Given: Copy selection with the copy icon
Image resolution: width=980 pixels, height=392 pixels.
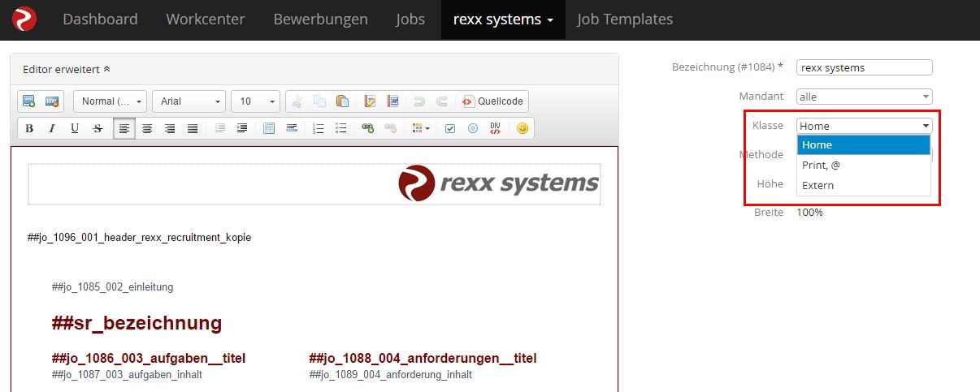Looking at the screenshot, I should coord(319,101).
